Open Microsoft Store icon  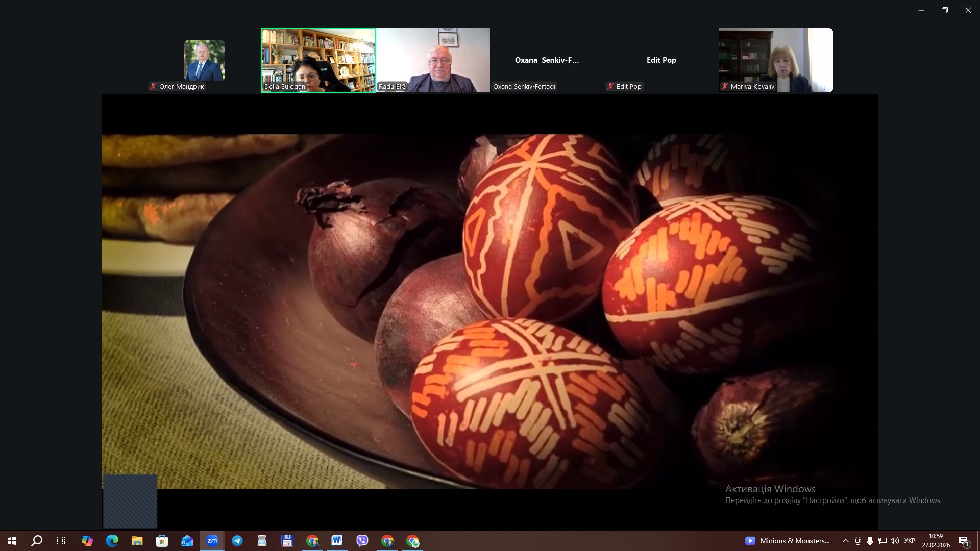click(x=162, y=541)
